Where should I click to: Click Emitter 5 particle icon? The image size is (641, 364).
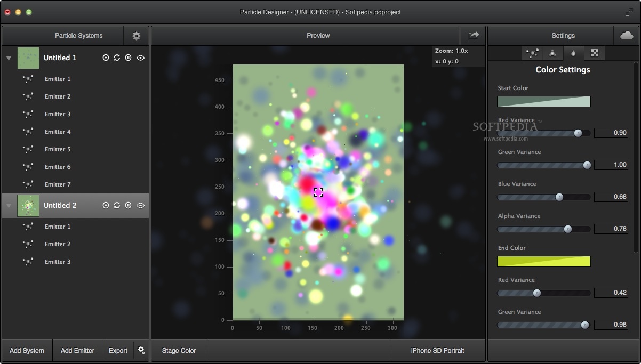[x=28, y=149]
